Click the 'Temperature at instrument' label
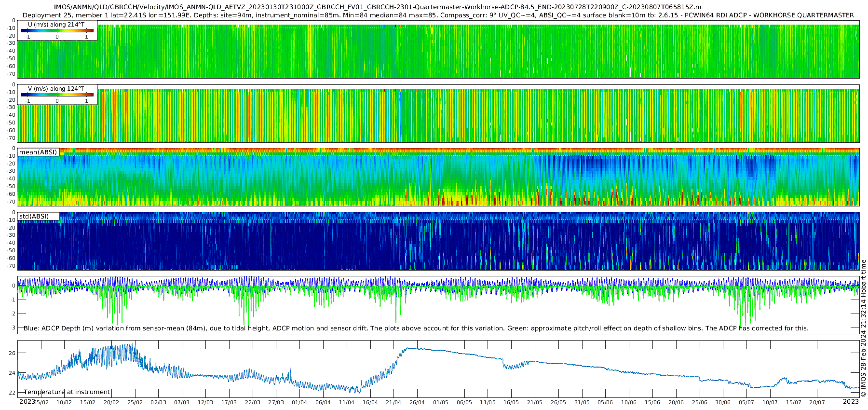868x410 pixels. point(67,392)
